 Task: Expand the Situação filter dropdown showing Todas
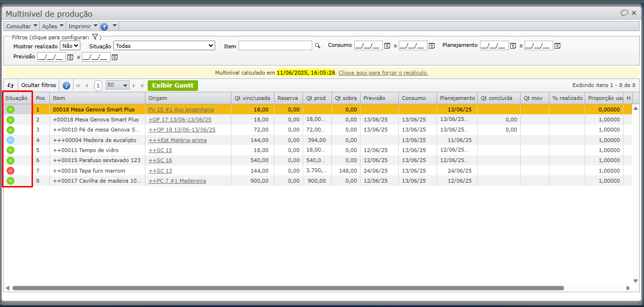pyautogui.click(x=164, y=46)
